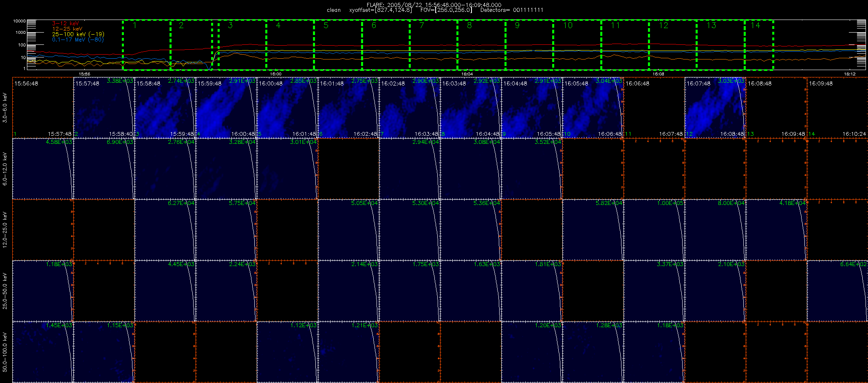Open the empty image frame starting 16:06:48
Screen dimensions: 868x383
(654, 108)
